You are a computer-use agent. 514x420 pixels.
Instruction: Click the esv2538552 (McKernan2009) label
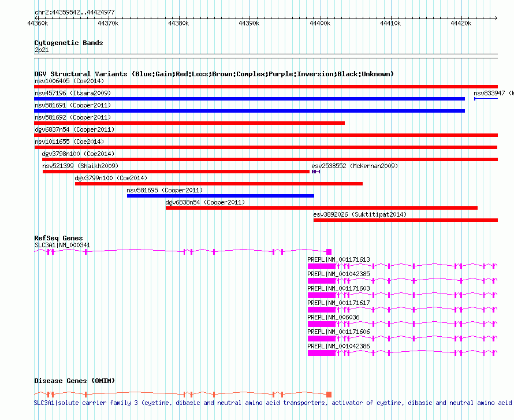point(355,166)
